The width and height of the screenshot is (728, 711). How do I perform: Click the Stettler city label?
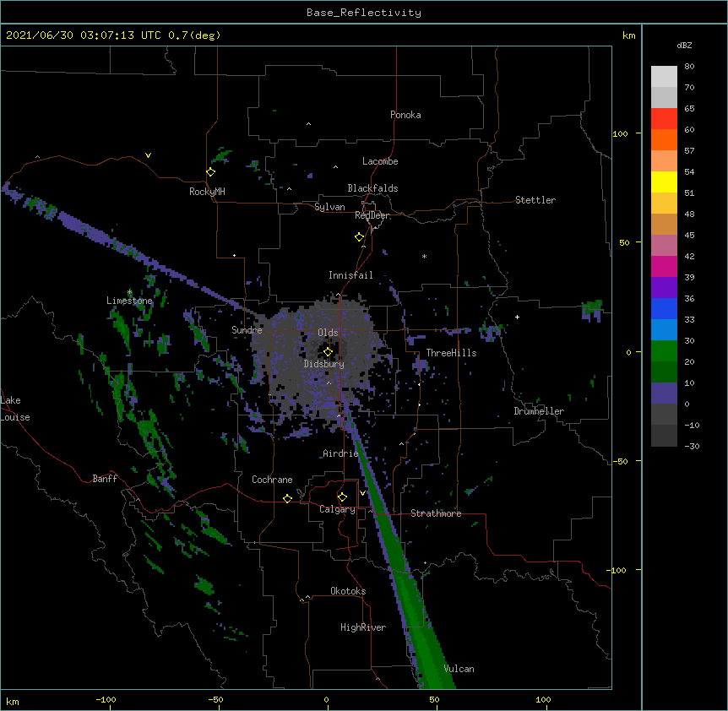pos(535,200)
